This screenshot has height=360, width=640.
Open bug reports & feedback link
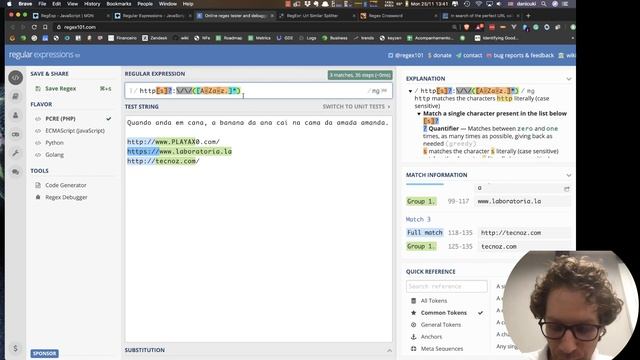pyautogui.click(x=520, y=56)
